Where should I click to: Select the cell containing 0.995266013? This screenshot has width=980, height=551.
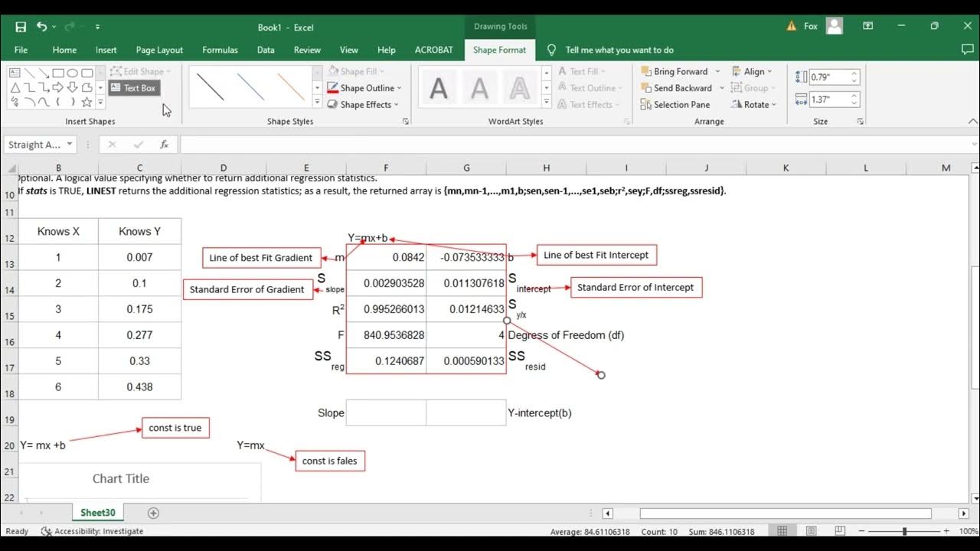pyautogui.click(x=386, y=309)
